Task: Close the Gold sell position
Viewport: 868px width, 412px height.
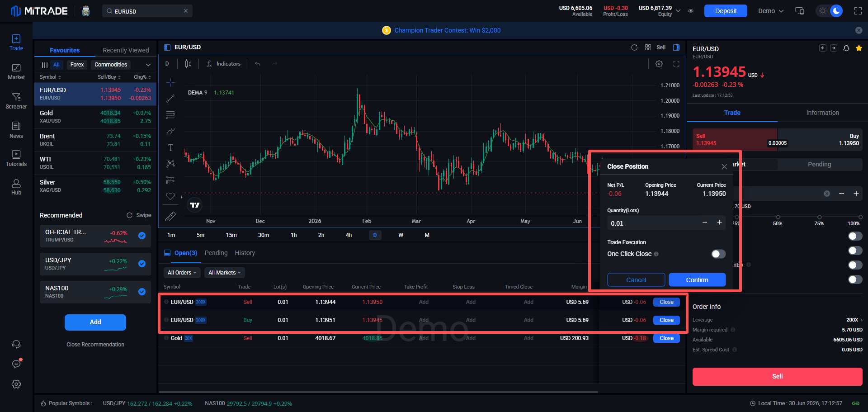Action: coord(666,338)
